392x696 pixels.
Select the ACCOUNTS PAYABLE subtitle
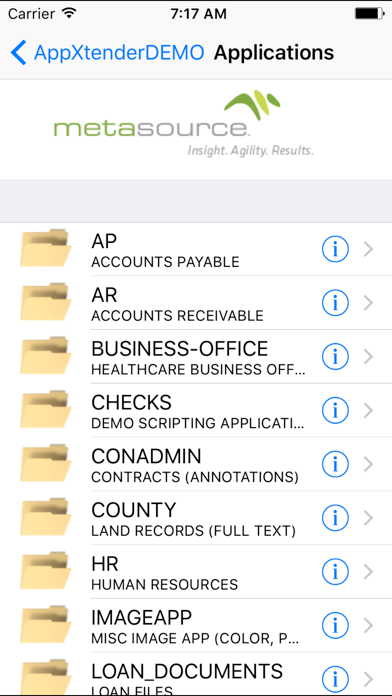click(x=165, y=262)
